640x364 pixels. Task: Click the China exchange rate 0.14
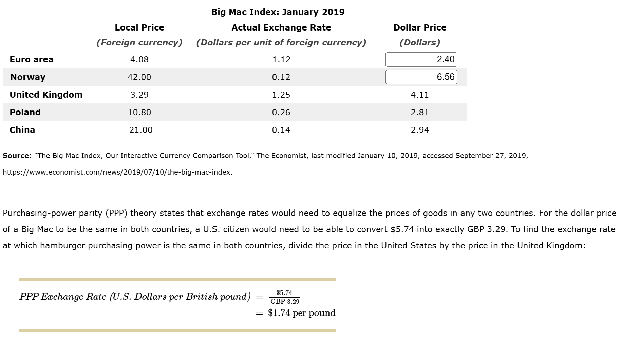point(281,129)
